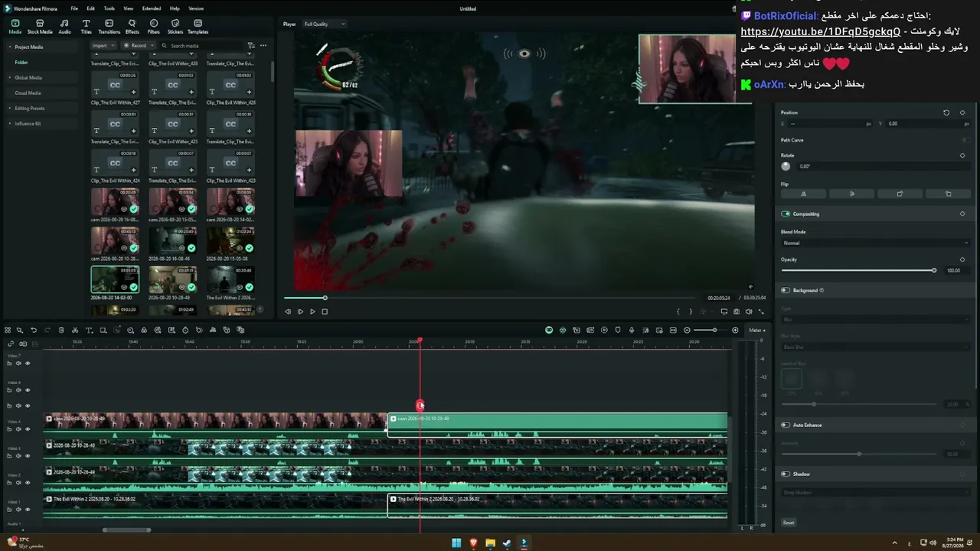This screenshot has height=551, width=980.
Task: Undo the last timeline action
Action: coord(34,330)
